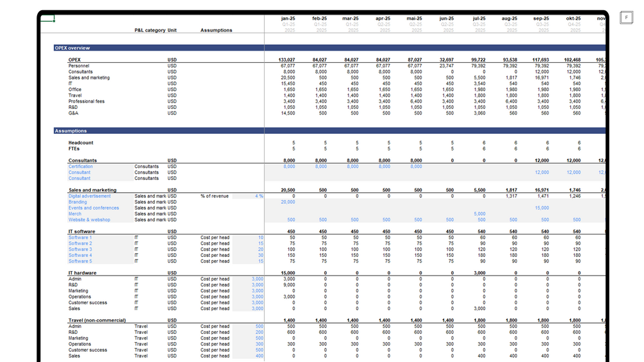The width and height of the screenshot is (644, 362).
Task: Select the mai-25 column header
Action: tap(414, 19)
